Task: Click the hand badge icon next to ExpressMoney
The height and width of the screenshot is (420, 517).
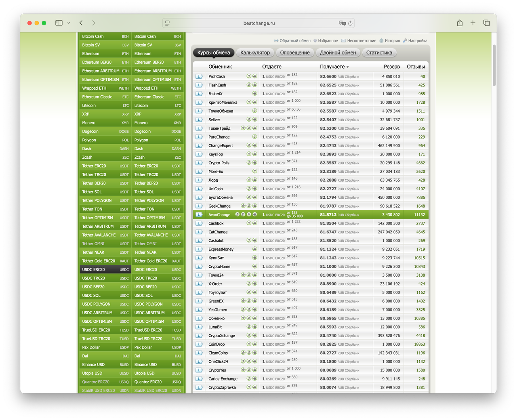Action: (255, 249)
